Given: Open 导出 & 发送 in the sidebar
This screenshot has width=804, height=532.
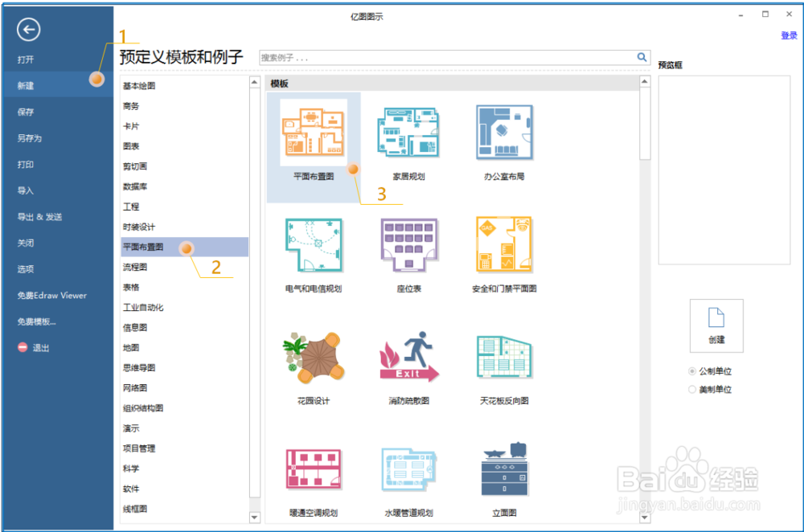Looking at the screenshot, I should tap(39, 217).
